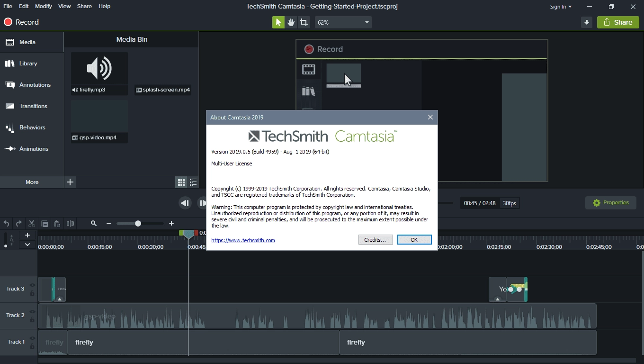Click the Copy icon in timeline toolbar
The height and width of the screenshot is (364, 644).
tap(45, 223)
